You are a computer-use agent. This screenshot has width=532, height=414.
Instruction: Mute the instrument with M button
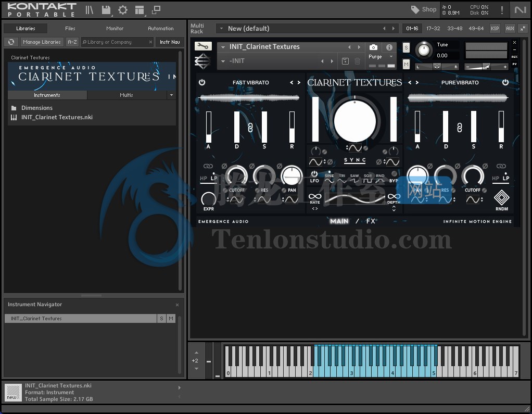(406, 64)
